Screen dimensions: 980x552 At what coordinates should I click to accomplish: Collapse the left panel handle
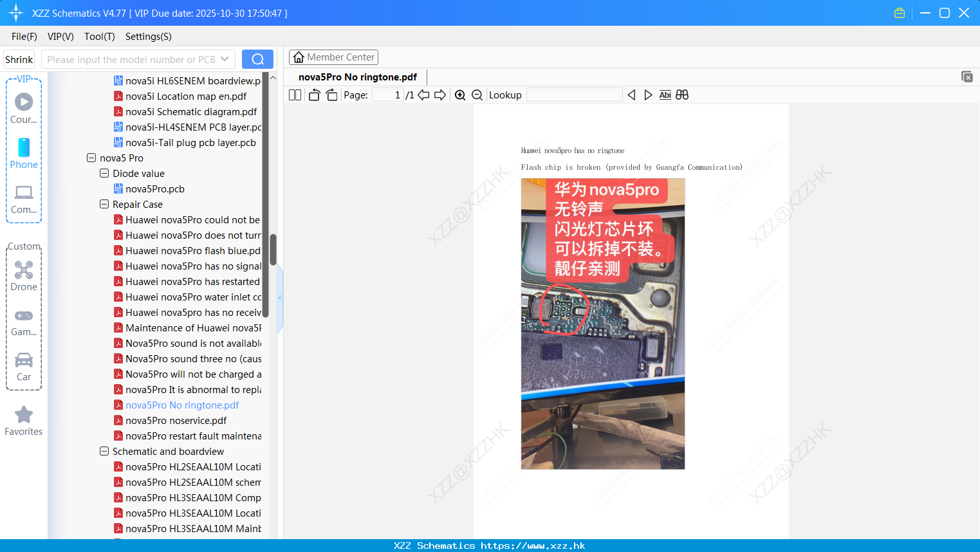(280, 297)
